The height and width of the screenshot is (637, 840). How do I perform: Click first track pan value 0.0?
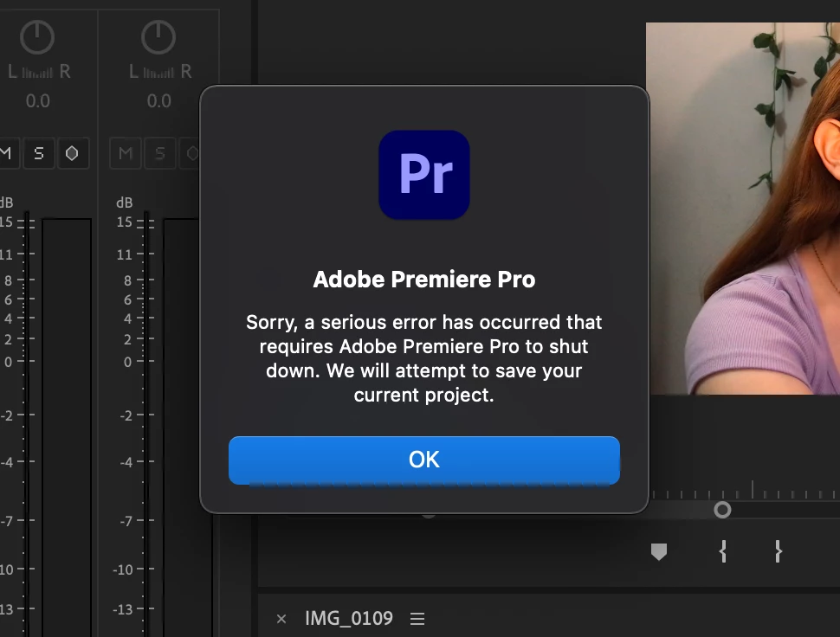[37, 100]
